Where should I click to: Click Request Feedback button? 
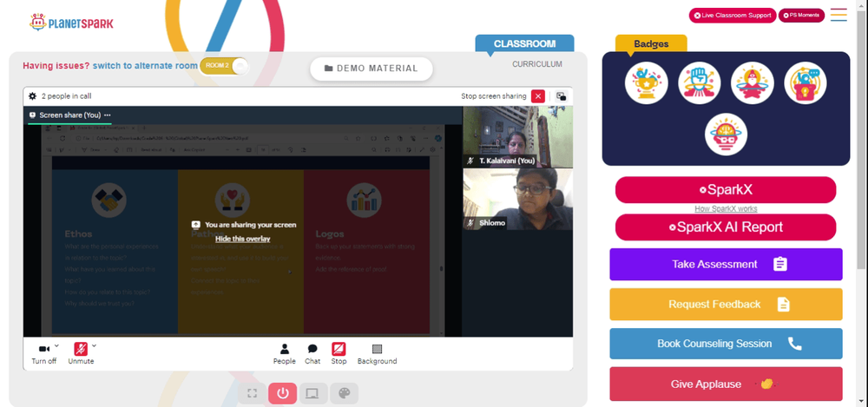(x=726, y=304)
